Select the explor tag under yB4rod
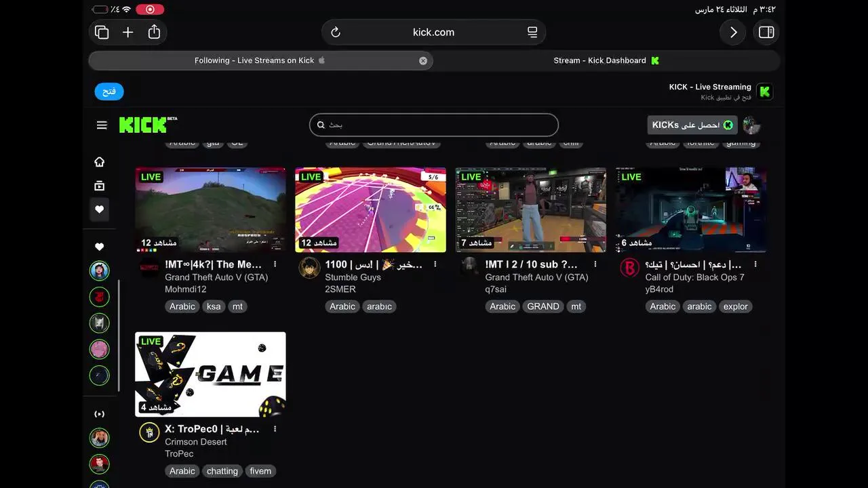Screen dimensions: 868x488 click(735, 306)
